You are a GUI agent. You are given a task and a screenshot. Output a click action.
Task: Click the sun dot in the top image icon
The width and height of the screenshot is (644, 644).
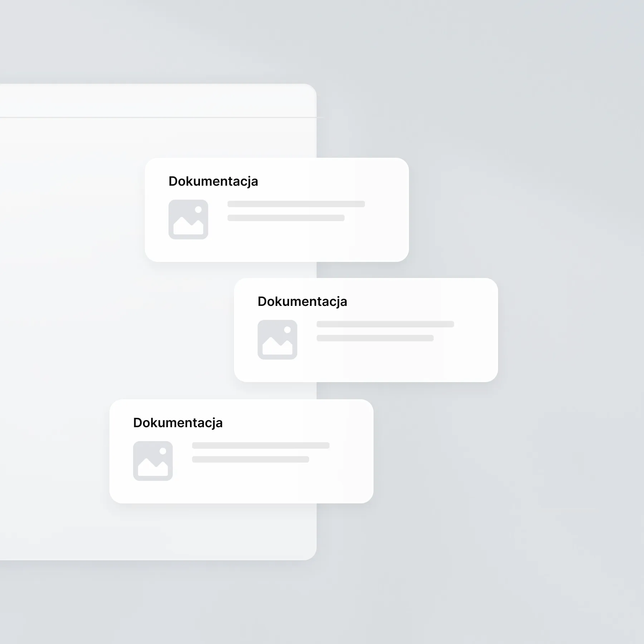(x=198, y=210)
